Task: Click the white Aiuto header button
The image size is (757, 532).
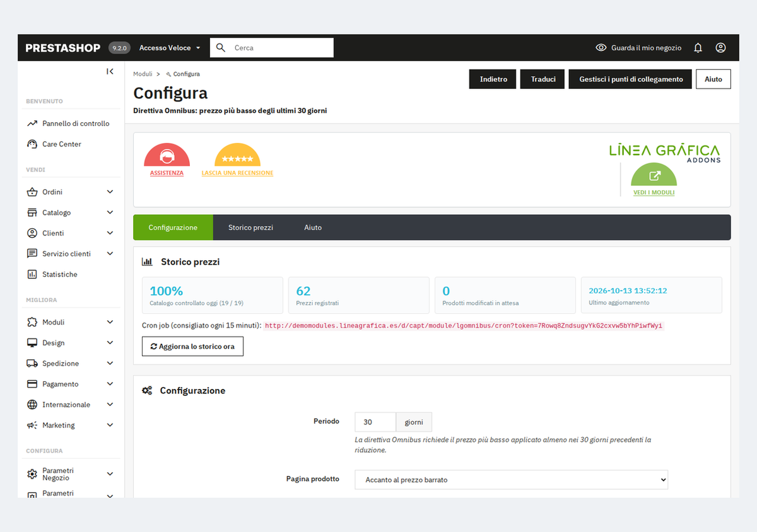Action: tap(713, 79)
